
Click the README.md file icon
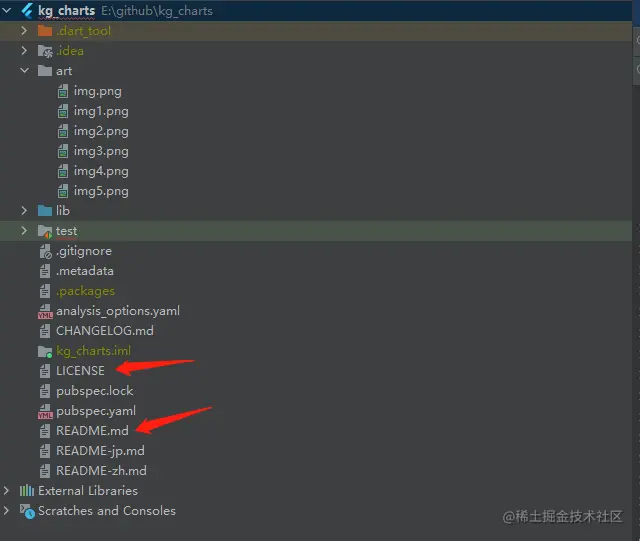tap(45, 431)
